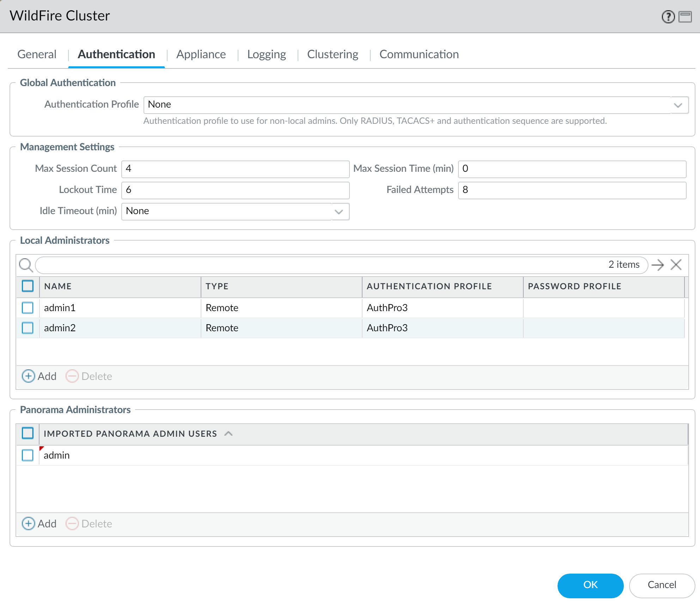Click the dialog maximize window icon
This screenshot has width=700, height=611.
click(685, 17)
